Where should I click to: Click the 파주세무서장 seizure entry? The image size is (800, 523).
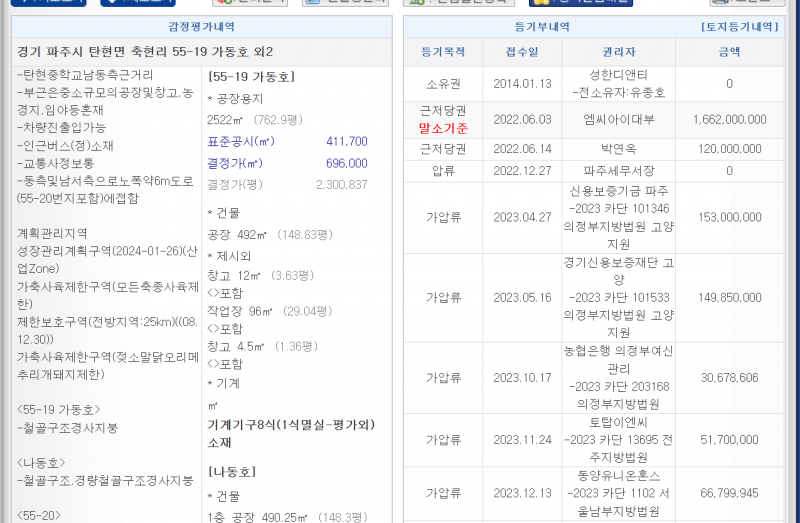click(x=618, y=171)
